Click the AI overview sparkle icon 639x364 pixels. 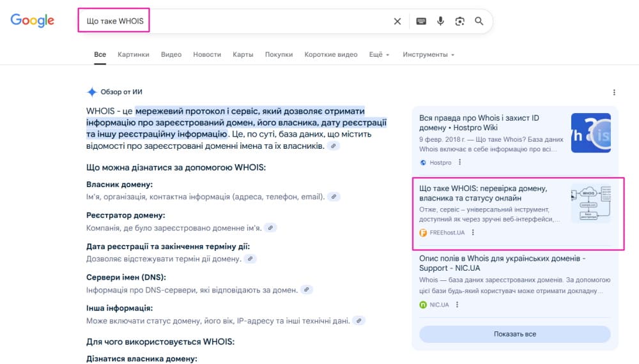(x=91, y=92)
